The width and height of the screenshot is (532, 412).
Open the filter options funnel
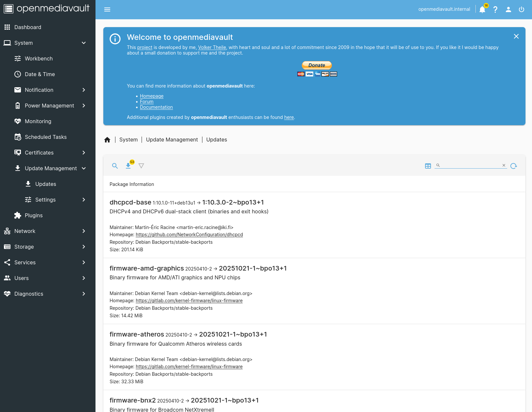coord(141,166)
